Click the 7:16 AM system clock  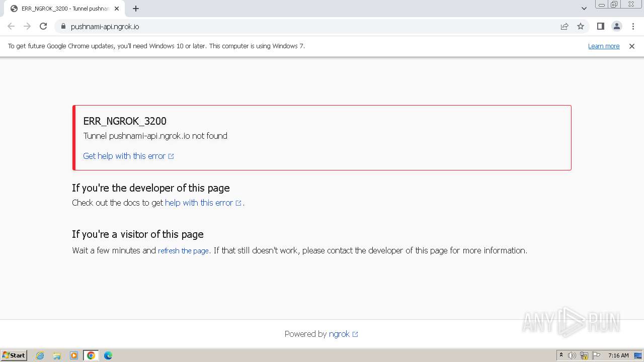click(618, 355)
